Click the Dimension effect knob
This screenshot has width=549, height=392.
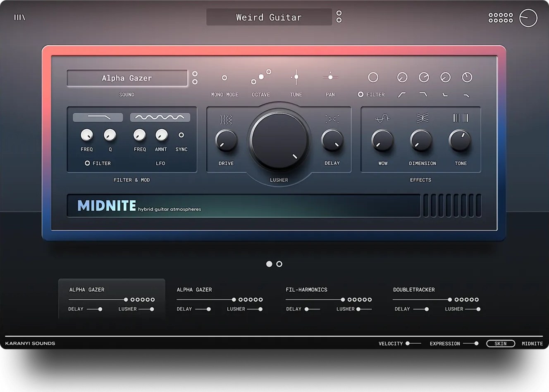point(421,140)
